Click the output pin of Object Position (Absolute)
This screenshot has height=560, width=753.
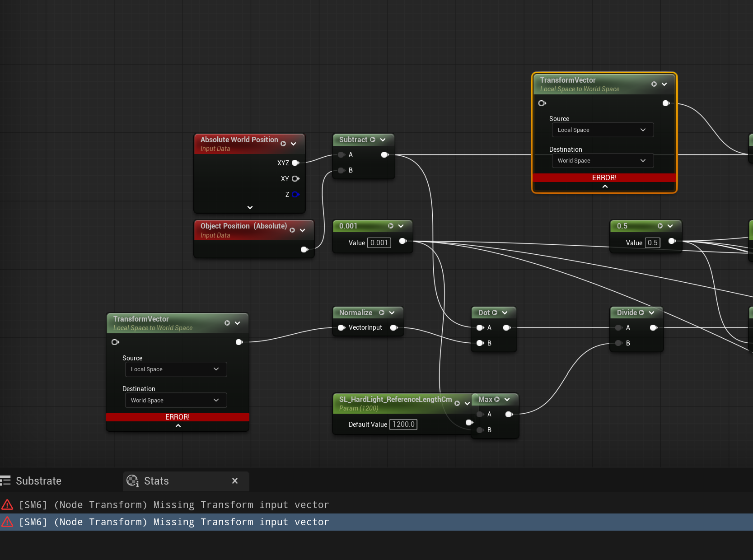pos(304,249)
